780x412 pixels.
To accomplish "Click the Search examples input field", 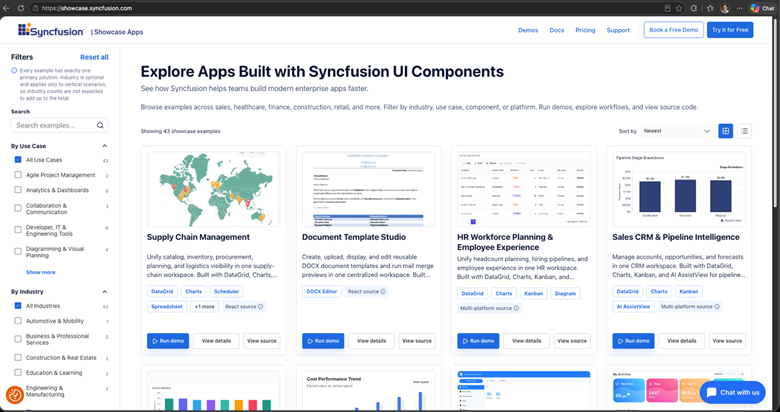I will point(60,125).
